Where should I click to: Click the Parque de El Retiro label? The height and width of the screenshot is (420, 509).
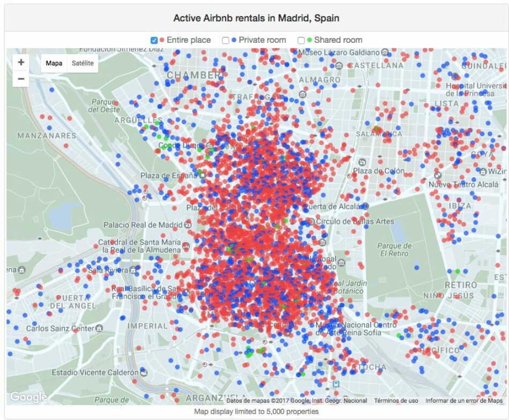point(394,250)
